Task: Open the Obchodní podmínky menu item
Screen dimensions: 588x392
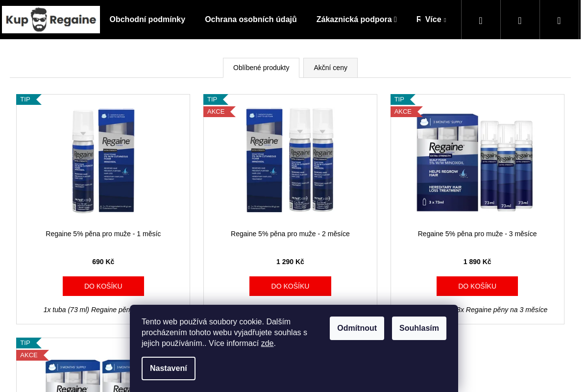Action: click(147, 20)
